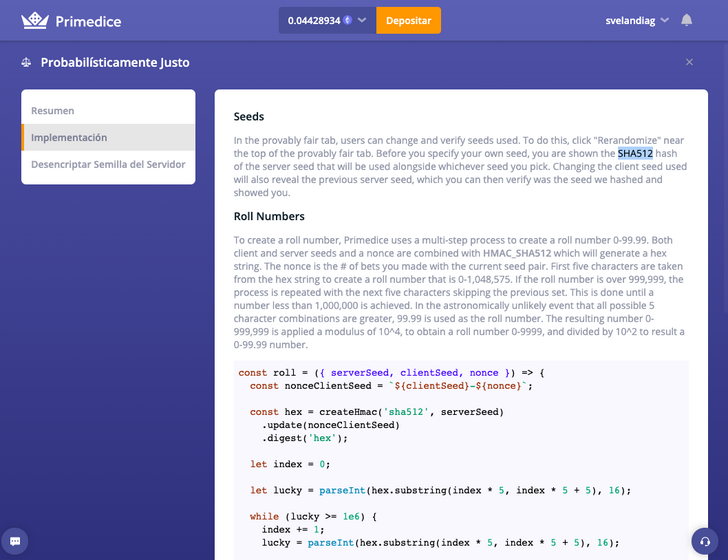Expand the chevron next to svelandiag
The width and height of the screenshot is (728, 560).
[664, 20]
